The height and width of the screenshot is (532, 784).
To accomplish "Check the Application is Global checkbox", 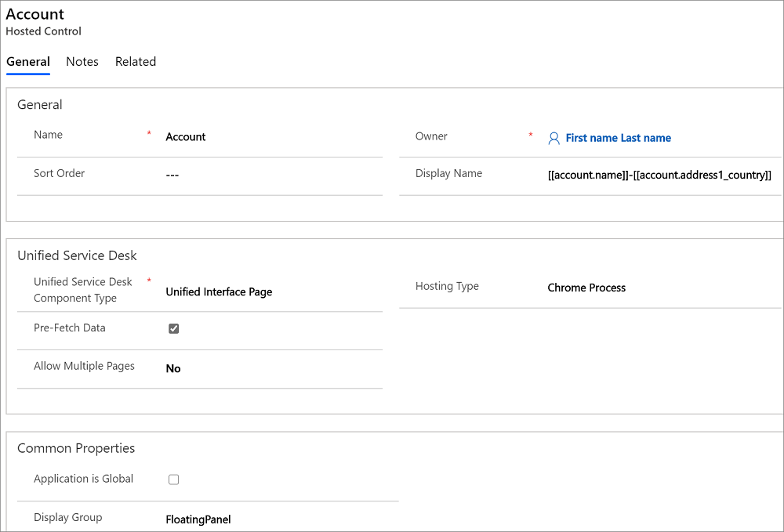I will coord(173,480).
